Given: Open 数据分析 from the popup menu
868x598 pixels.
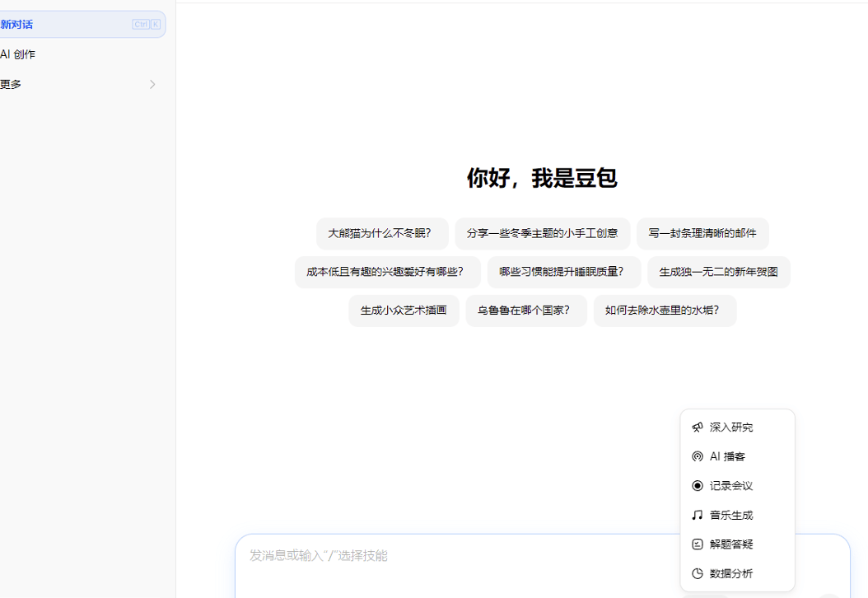Looking at the screenshot, I should tap(737, 573).
